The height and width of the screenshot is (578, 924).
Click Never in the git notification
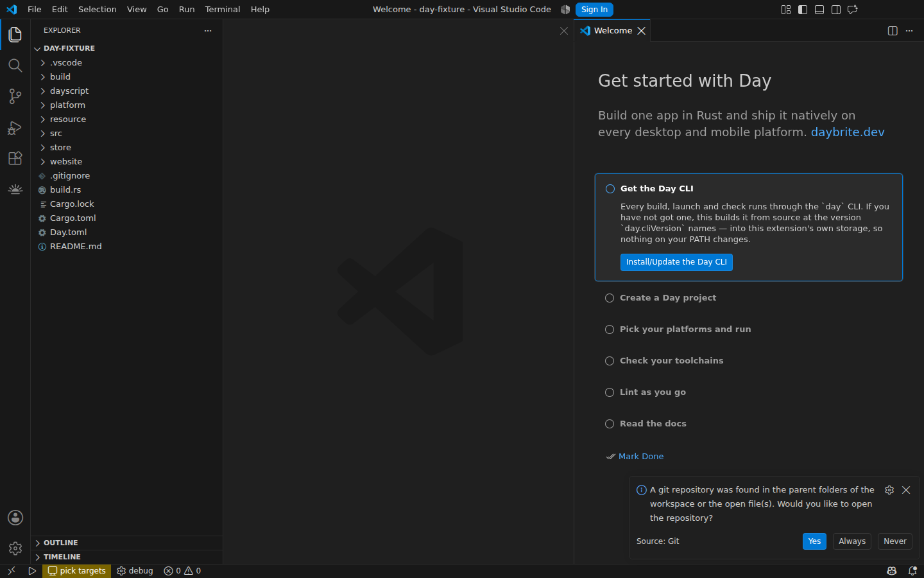point(895,541)
